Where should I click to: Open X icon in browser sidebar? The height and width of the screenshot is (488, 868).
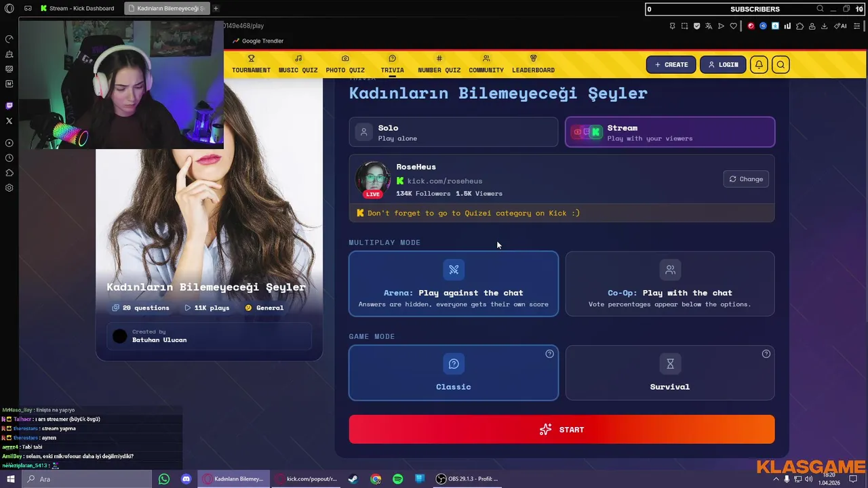(9, 121)
